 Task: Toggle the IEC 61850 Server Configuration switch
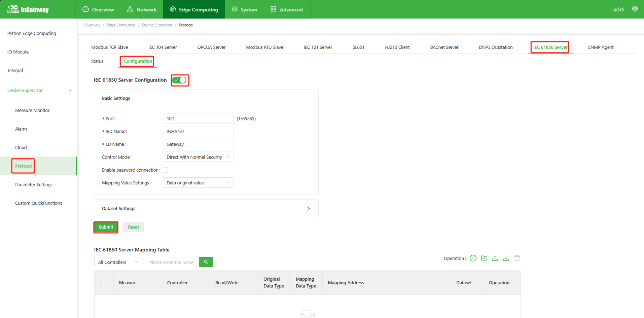tap(180, 80)
